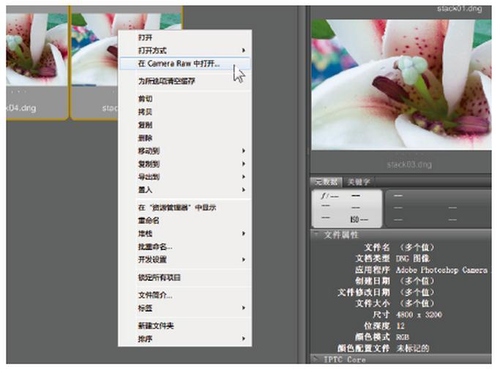
Task: Click the camera-data placard showing ISO
Action: 347,209
